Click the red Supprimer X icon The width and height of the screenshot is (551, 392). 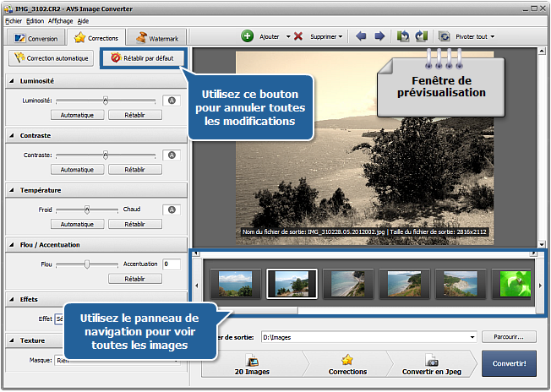(298, 36)
